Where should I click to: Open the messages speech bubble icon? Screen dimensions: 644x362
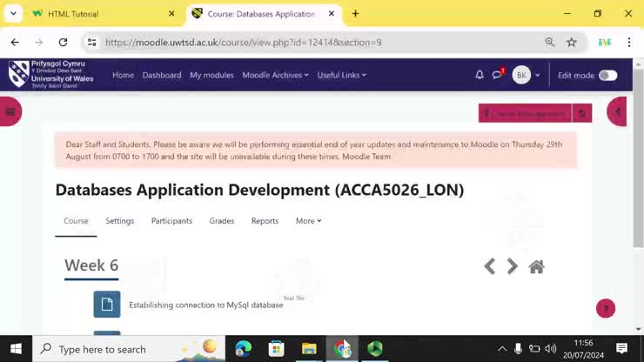(497, 76)
